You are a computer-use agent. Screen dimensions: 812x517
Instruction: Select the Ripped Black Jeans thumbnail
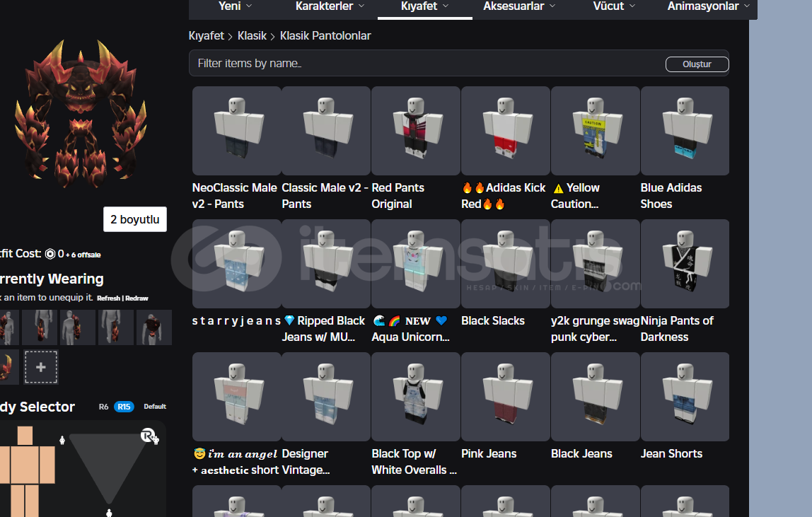[326, 264]
